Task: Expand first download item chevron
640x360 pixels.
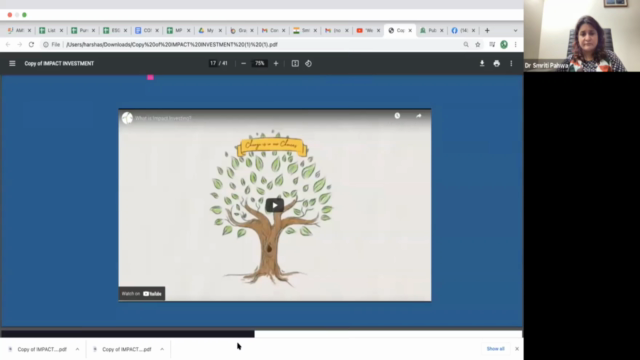Action: 77,349
